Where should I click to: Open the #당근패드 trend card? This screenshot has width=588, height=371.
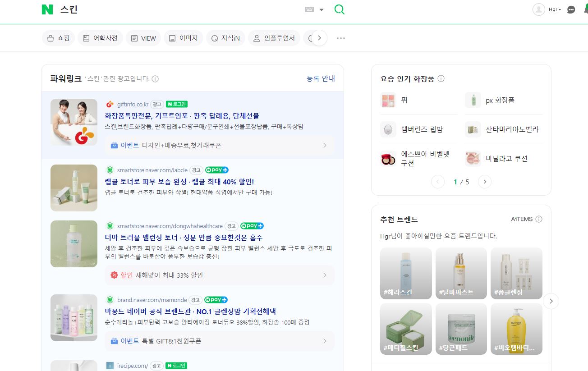[461, 329]
